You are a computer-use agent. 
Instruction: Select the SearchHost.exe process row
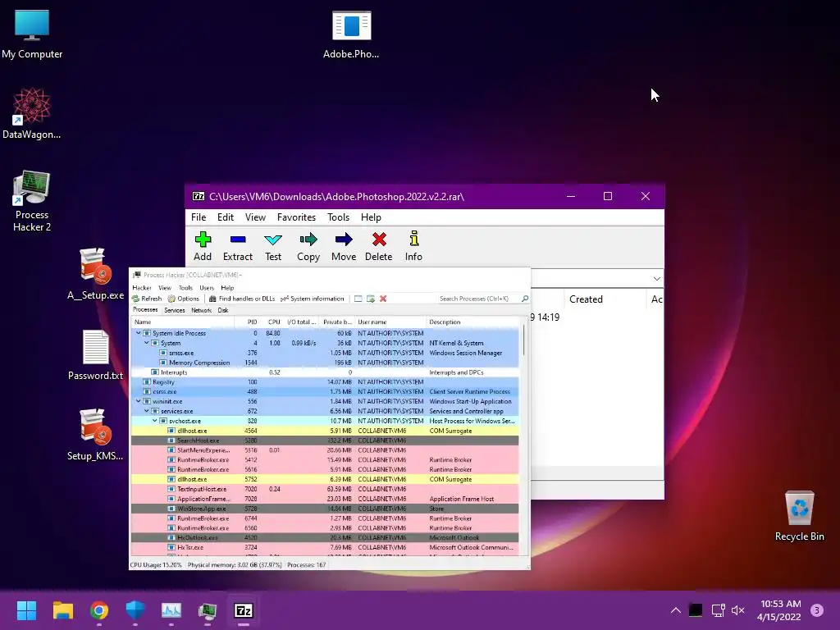(x=325, y=441)
